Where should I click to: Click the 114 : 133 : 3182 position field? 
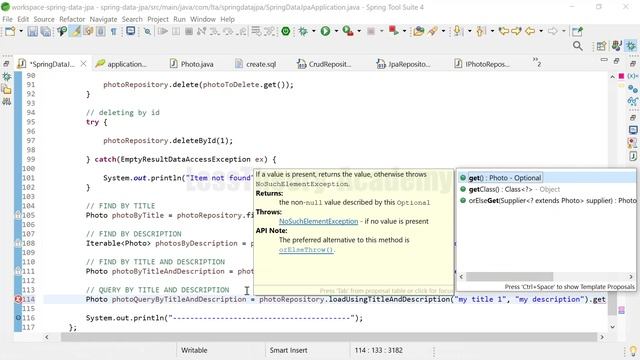[378, 350]
